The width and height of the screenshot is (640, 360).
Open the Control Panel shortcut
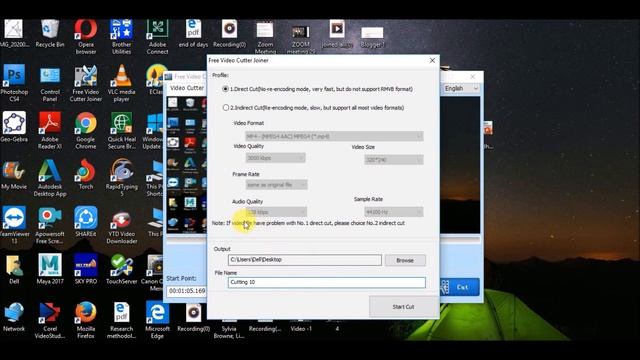[x=50, y=83]
